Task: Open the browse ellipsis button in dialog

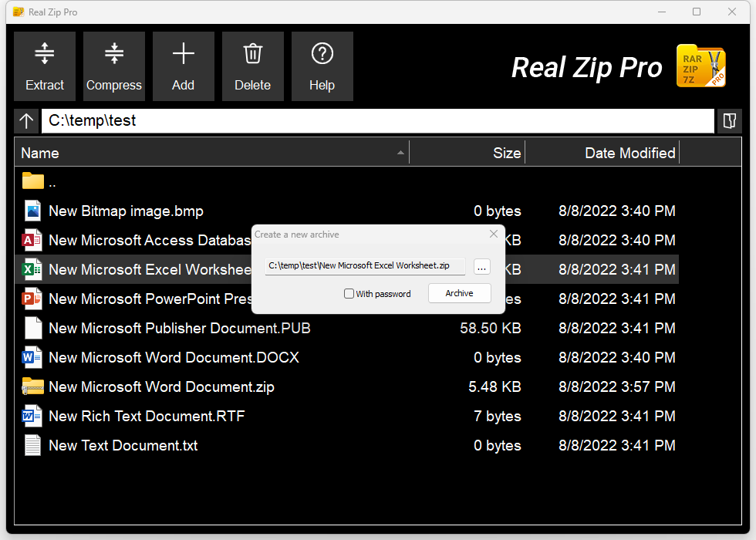Action: pos(481,267)
